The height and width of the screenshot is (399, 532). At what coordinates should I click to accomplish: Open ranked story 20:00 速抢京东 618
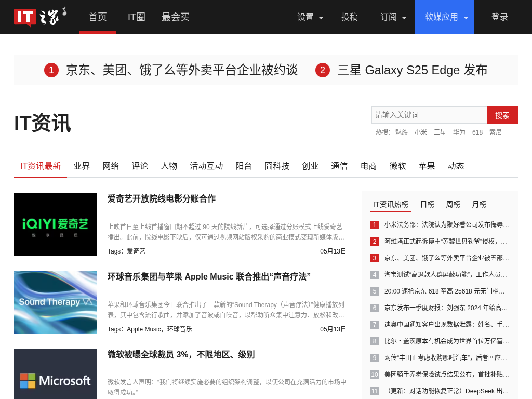(x=445, y=291)
